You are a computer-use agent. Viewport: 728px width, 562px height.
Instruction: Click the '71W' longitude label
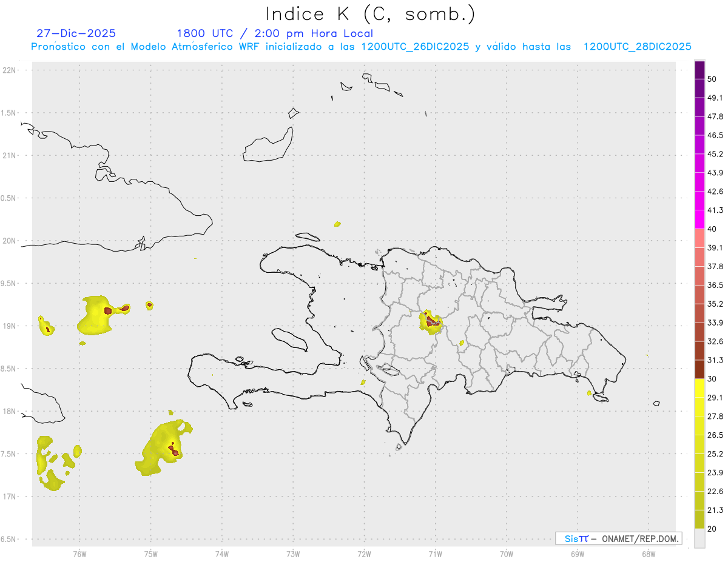435,553
